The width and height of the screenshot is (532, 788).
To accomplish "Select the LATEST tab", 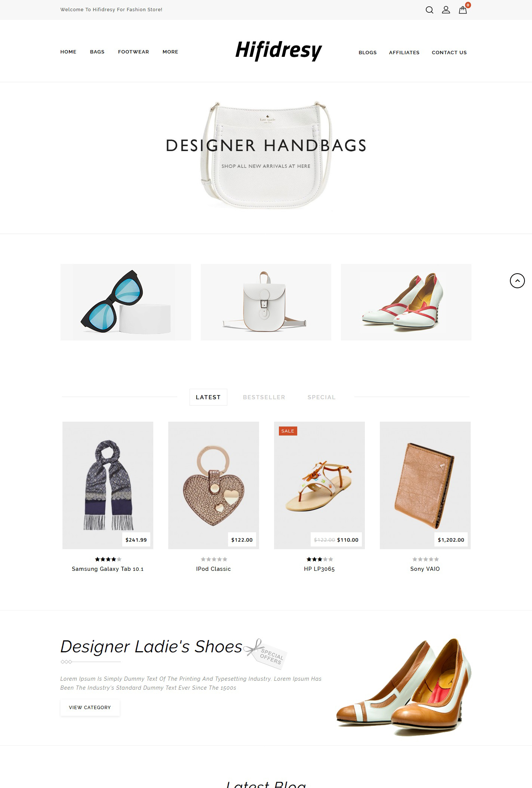I will [x=208, y=397].
